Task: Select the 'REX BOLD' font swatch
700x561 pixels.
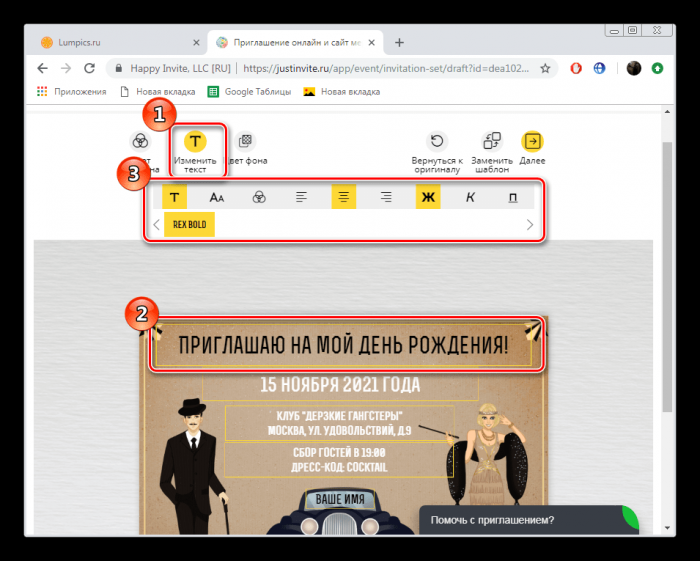Action: point(189,225)
